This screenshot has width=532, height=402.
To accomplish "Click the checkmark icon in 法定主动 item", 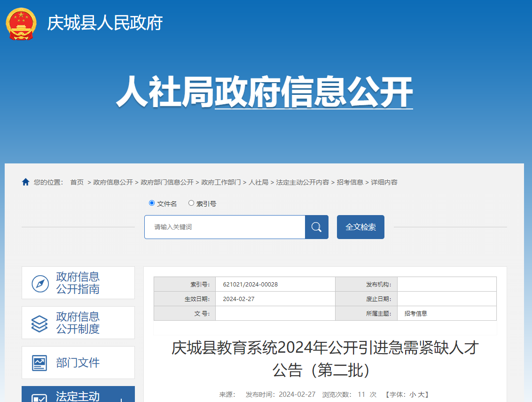I will pos(39,398).
